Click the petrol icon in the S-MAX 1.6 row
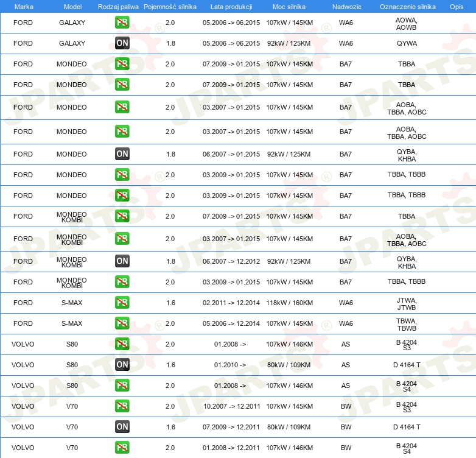 click(122, 303)
